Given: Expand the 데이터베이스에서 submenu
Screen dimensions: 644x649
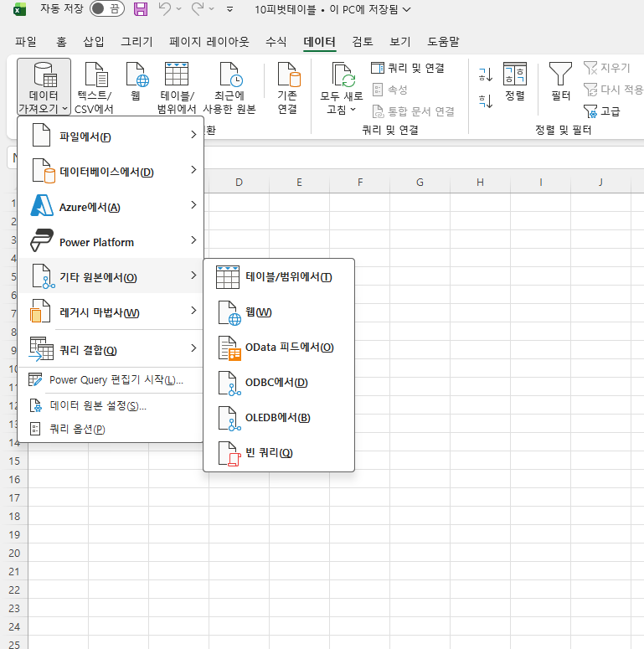Looking at the screenshot, I should tap(111, 173).
